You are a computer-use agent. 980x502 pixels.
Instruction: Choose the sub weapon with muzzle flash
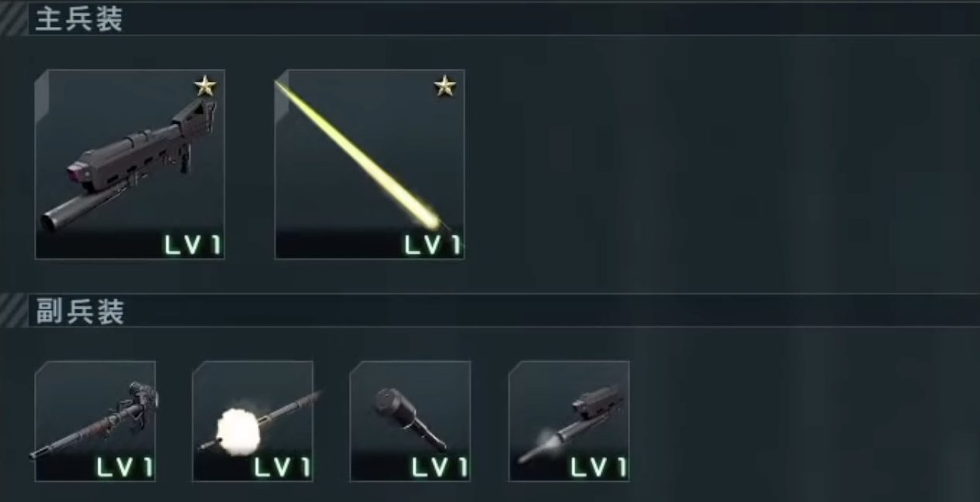click(253, 421)
